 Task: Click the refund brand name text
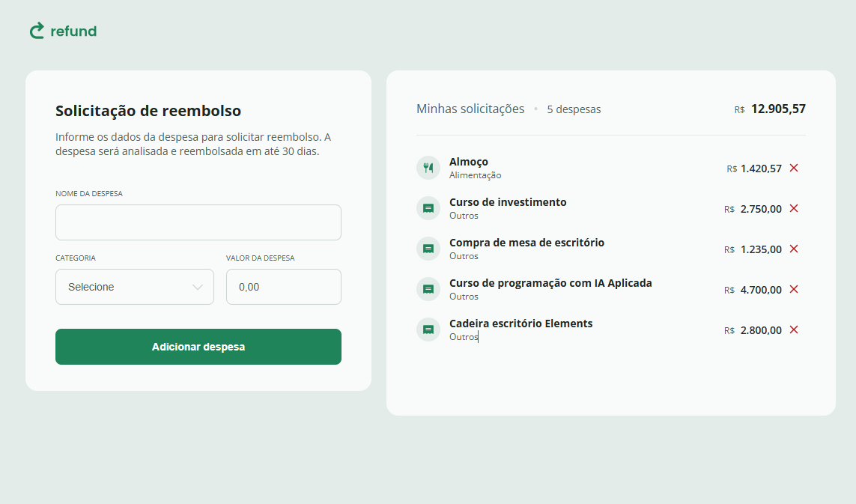[73, 31]
